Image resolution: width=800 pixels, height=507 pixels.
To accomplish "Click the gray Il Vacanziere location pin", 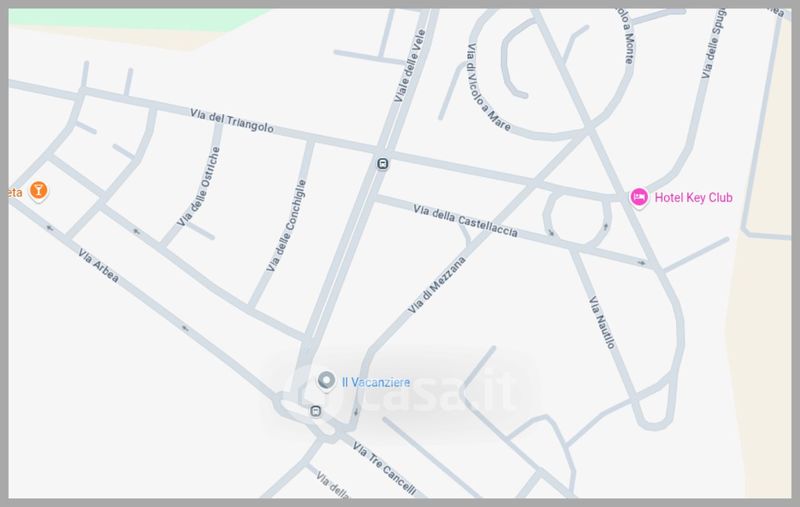I will [x=327, y=381].
